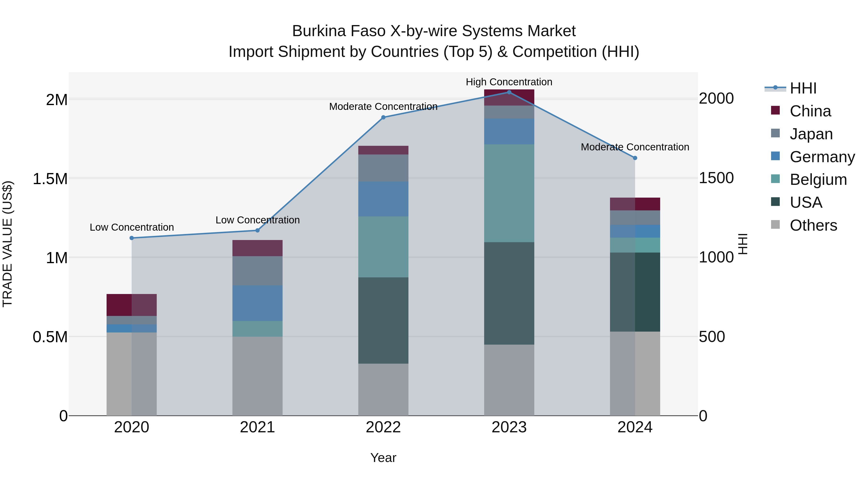Screen dimensions: 868x488
Task: Select the China segment in the 2024 bar
Action: [x=635, y=204]
